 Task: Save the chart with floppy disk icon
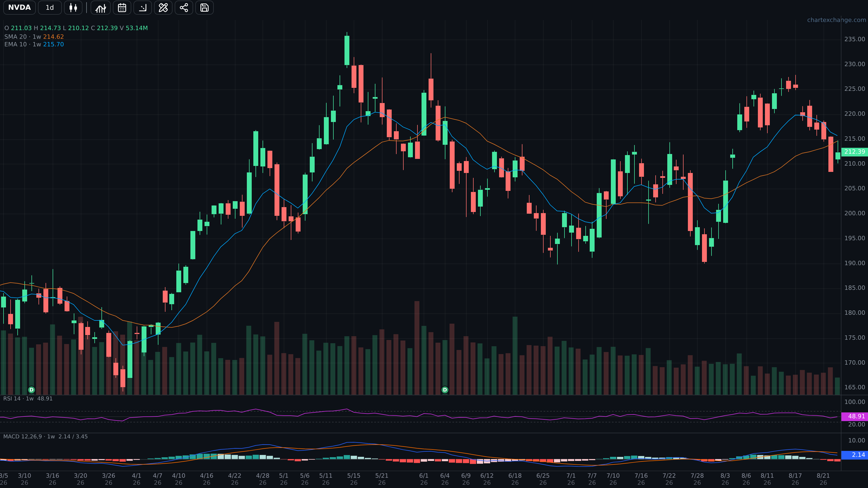[x=204, y=7]
